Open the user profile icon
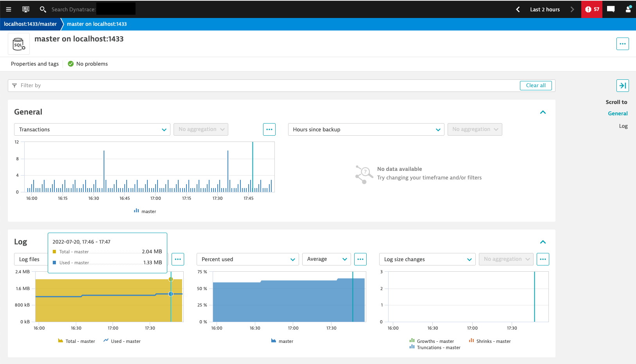 [x=628, y=9]
